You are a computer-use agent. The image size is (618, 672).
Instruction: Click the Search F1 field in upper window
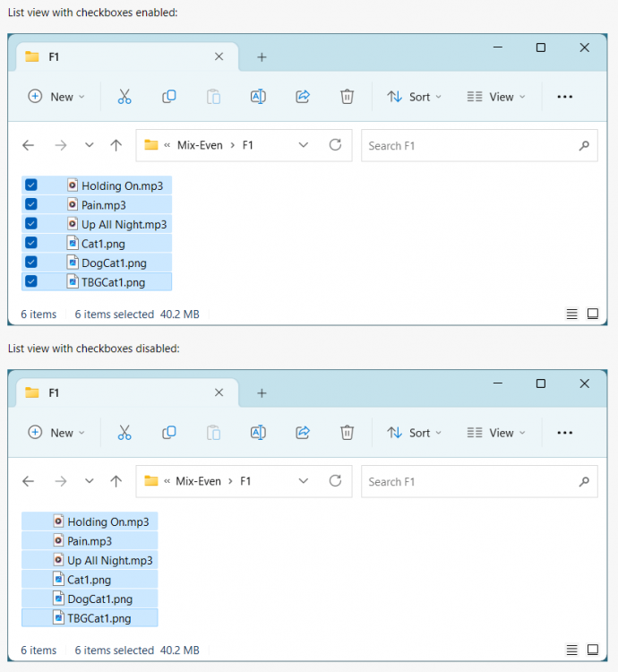470,145
